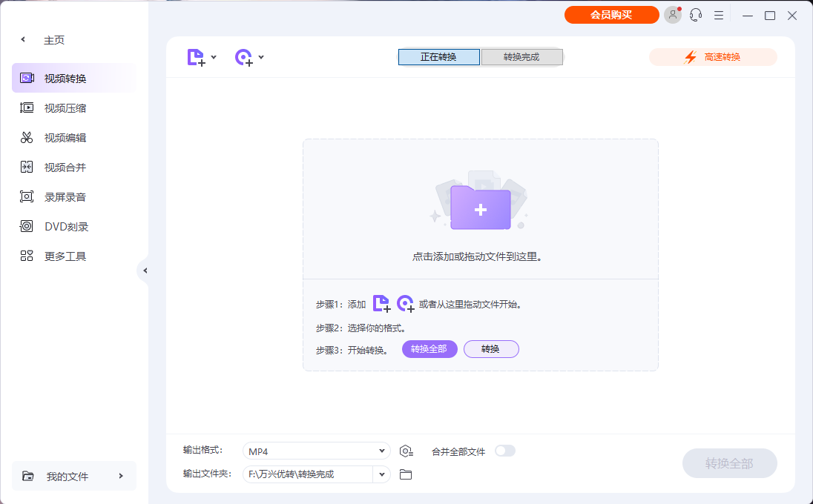Open the 视频压缩 tool in the sidebar
The image size is (813, 504).
pos(67,107)
